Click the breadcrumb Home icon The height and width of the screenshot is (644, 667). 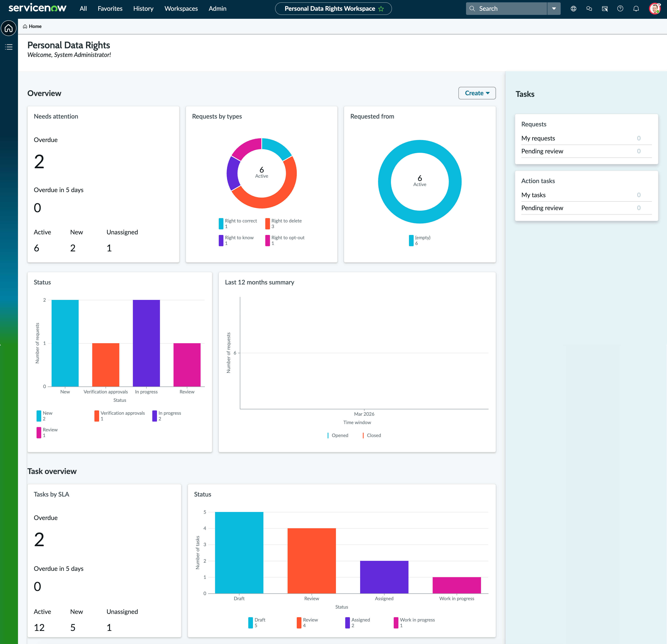pyautogui.click(x=25, y=27)
